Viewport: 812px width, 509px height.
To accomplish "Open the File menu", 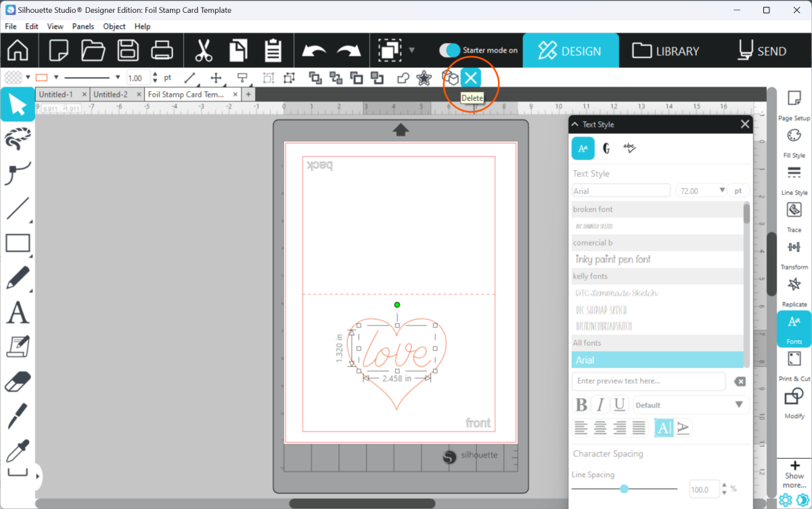I will (11, 26).
